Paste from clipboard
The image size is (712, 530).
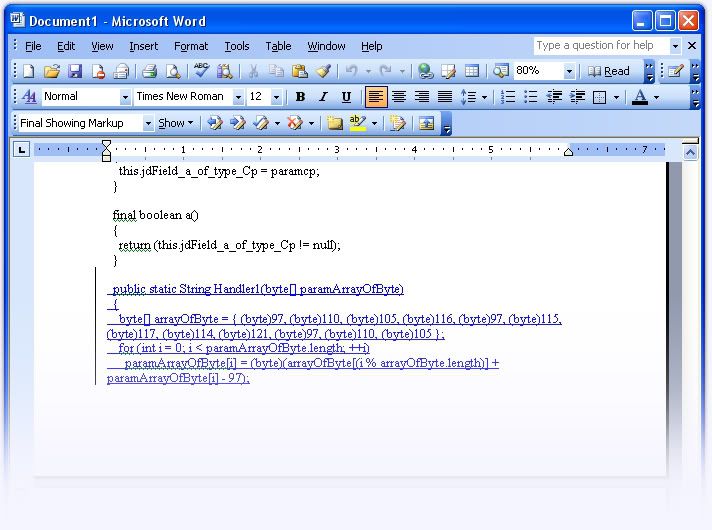299,71
